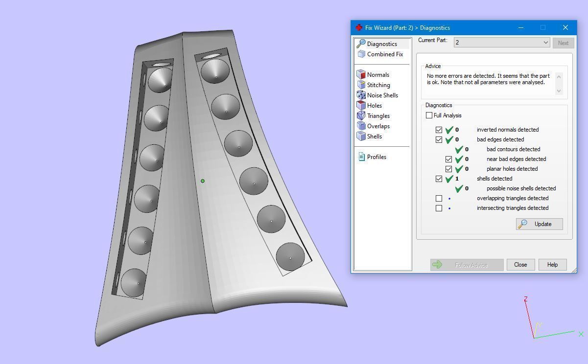Viewport: 588px width, 364px height.
Task: Switch to Combined Fix page label
Action: click(385, 54)
